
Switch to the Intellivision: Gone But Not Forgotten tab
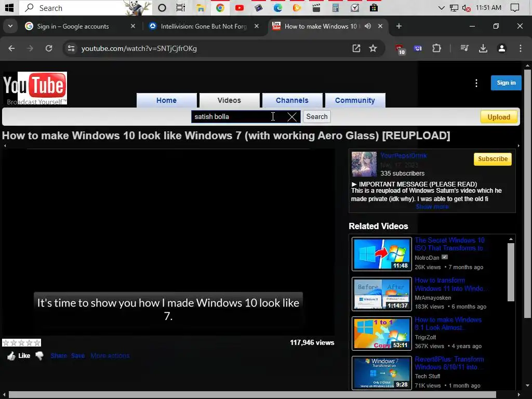[x=204, y=26]
